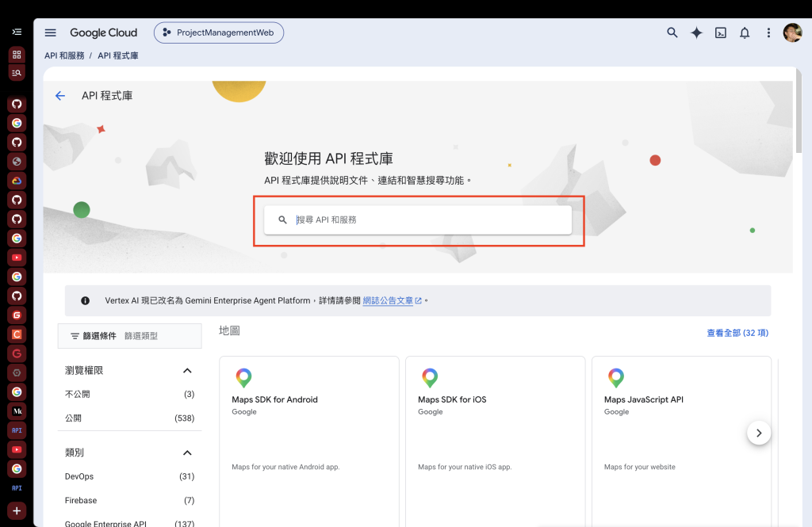Activate the Cloud Shell terminal icon

(x=720, y=32)
